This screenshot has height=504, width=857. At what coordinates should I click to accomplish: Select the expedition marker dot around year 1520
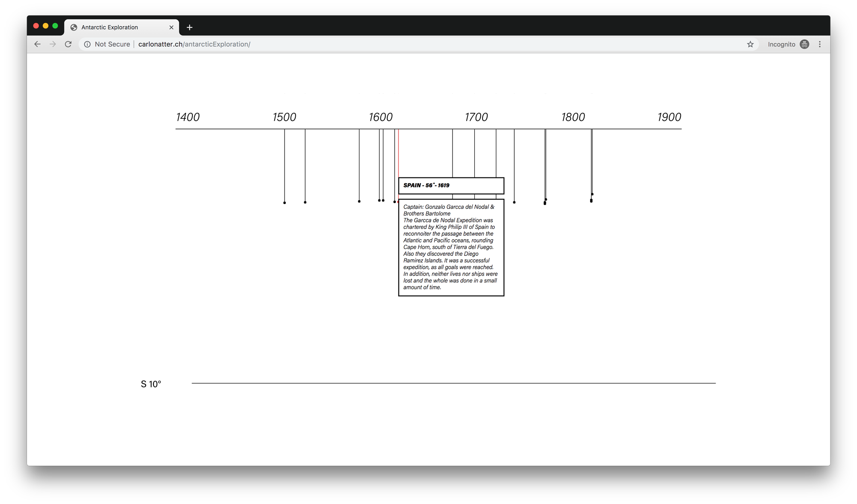tap(305, 202)
